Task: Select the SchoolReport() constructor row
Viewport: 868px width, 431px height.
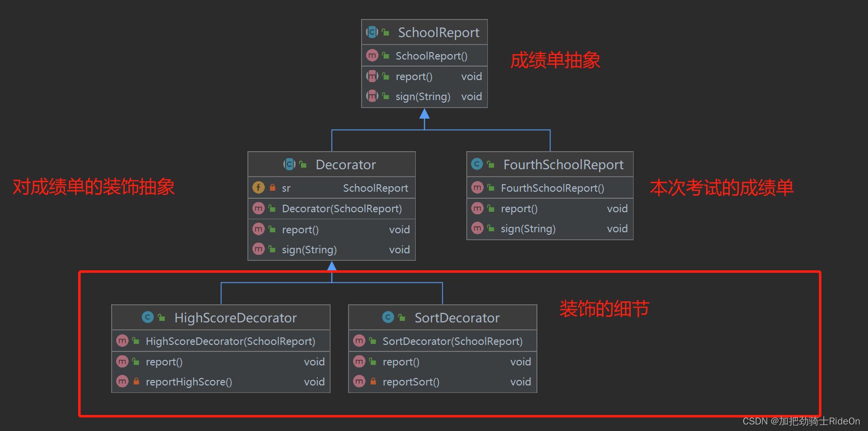Action: [424, 56]
